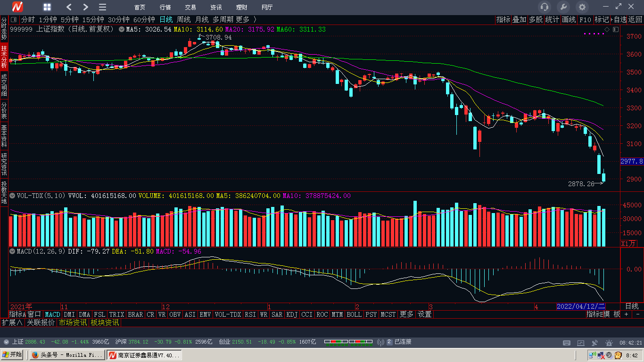Viewport: 644px width, 362px height.
Task: Open the hamburger menu icon
Action: pos(102,7)
